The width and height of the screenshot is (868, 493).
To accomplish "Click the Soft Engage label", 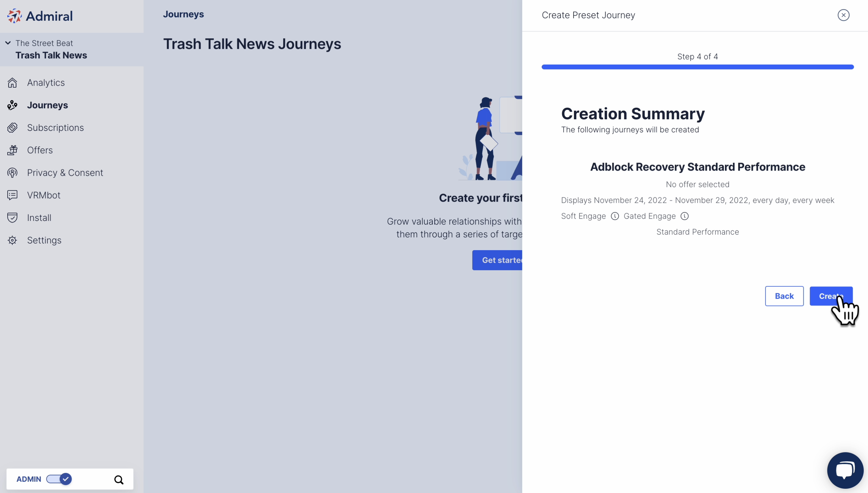I will click(x=583, y=216).
